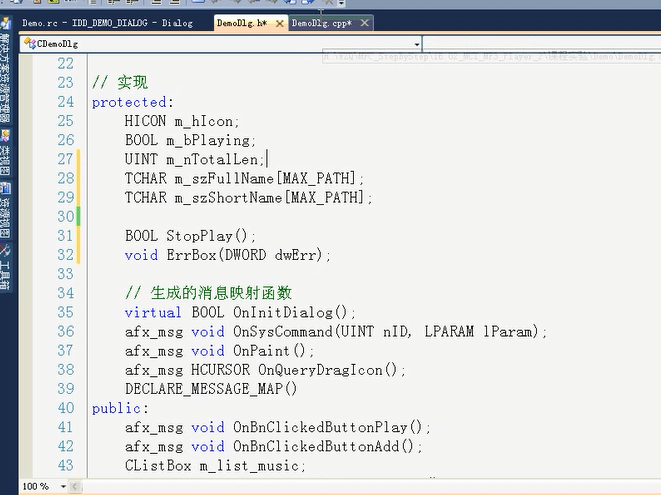The height and width of the screenshot is (495, 661).
Task: Click 'm_szFullName[MAX_PATH]' declaration
Action: (265, 179)
